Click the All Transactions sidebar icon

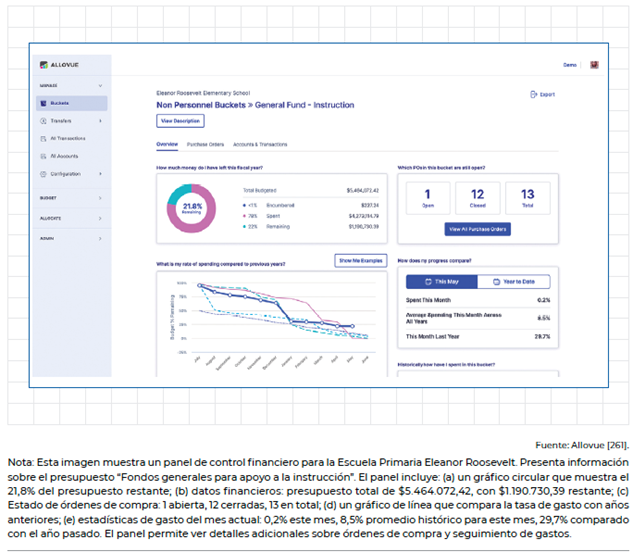[x=43, y=138]
